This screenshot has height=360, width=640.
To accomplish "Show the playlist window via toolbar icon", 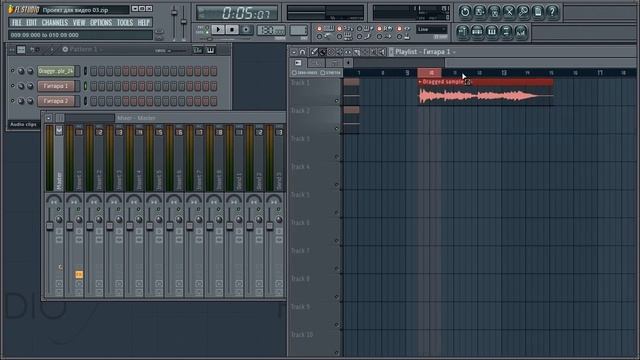I will 462,31.
